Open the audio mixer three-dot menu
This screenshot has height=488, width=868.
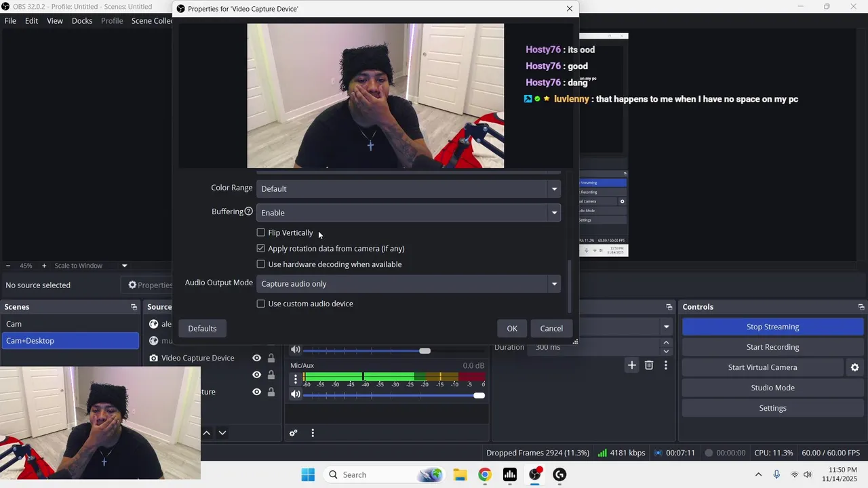click(x=313, y=433)
